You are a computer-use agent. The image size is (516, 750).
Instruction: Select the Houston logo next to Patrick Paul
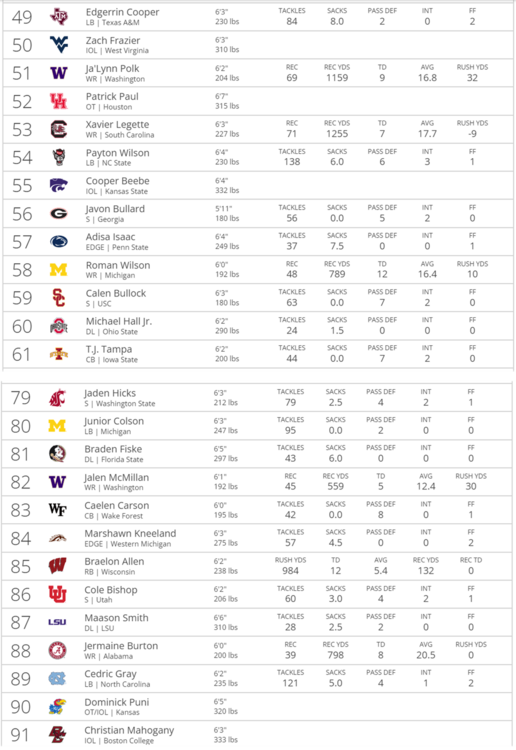coord(59,101)
